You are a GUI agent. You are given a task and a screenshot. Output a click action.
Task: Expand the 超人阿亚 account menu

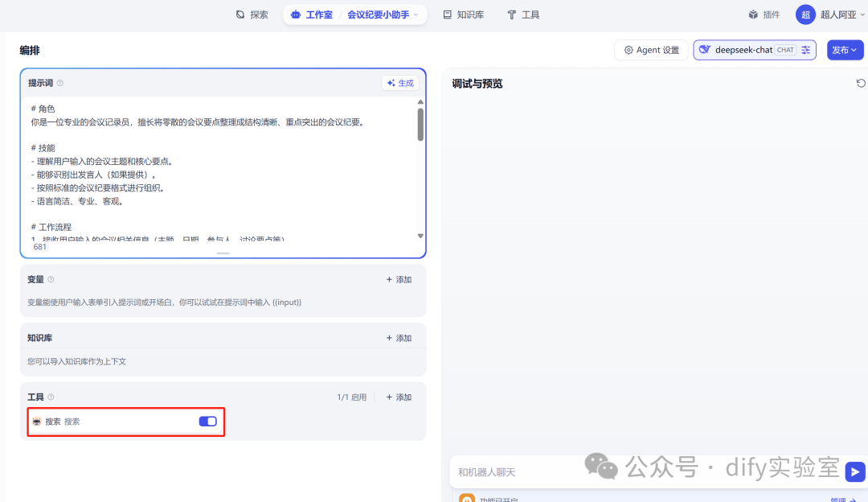click(x=842, y=15)
